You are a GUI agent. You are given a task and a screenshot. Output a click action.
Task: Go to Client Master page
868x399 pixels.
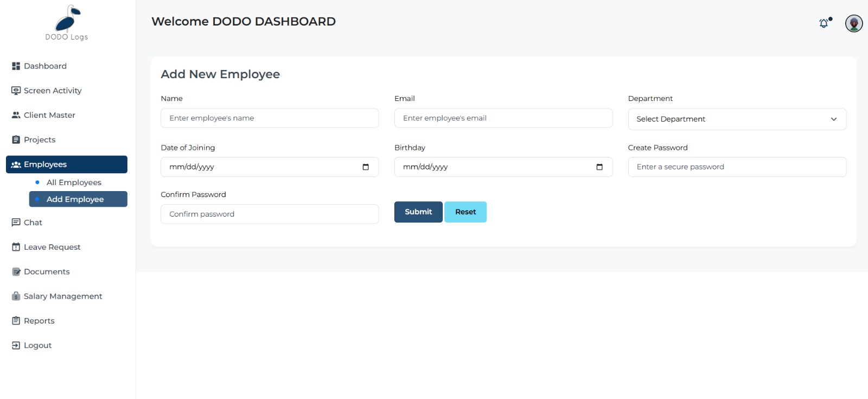(49, 115)
